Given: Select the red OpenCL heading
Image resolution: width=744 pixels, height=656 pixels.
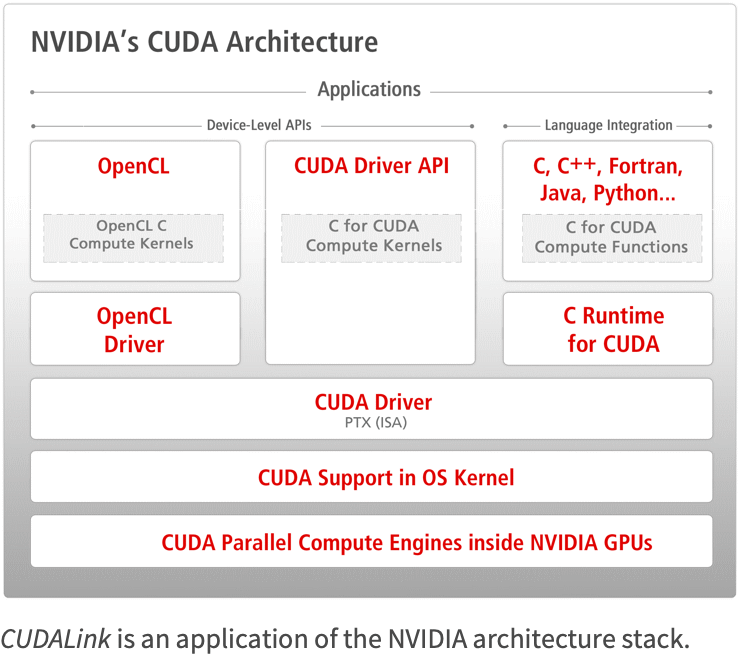Looking at the screenshot, I should [x=133, y=166].
